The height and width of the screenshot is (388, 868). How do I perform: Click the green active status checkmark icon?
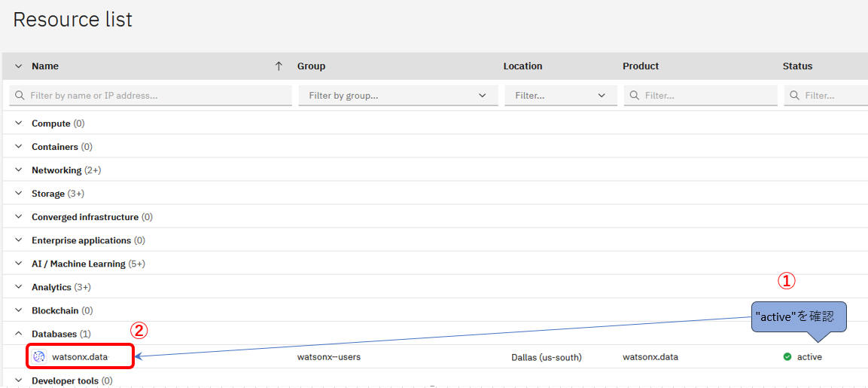(x=787, y=357)
